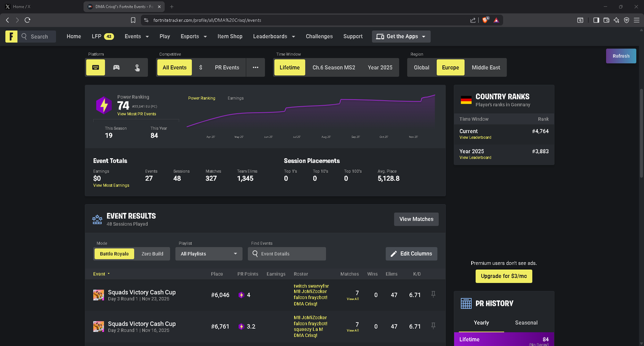This screenshot has height=346, width=644.
Task: Open the Brave Rewards triangle icon
Action: (496, 20)
